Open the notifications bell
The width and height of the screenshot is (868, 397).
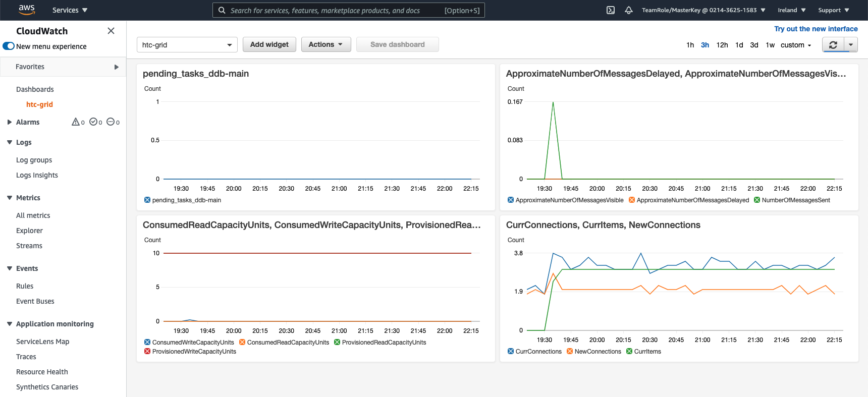pos(628,10)
